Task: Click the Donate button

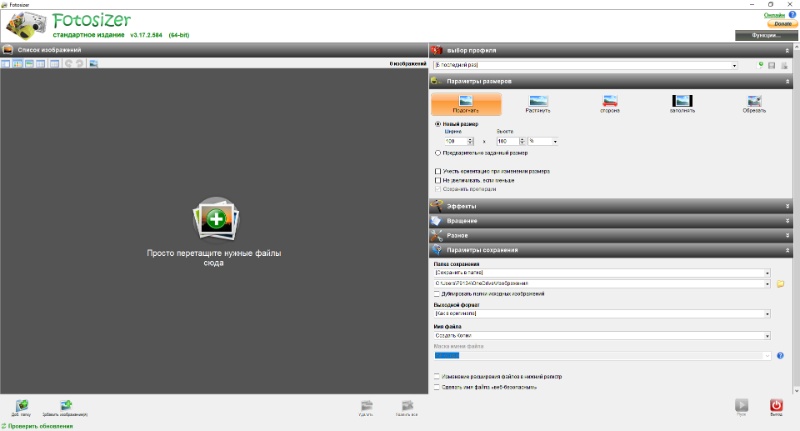Action: pos(782,24)
